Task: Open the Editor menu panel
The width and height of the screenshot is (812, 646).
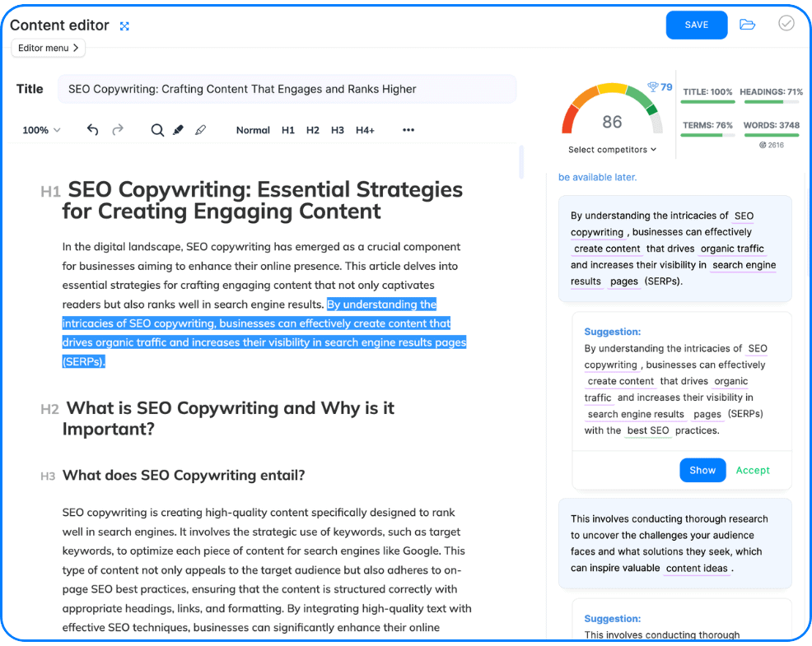Action: (x=48, y=48)
